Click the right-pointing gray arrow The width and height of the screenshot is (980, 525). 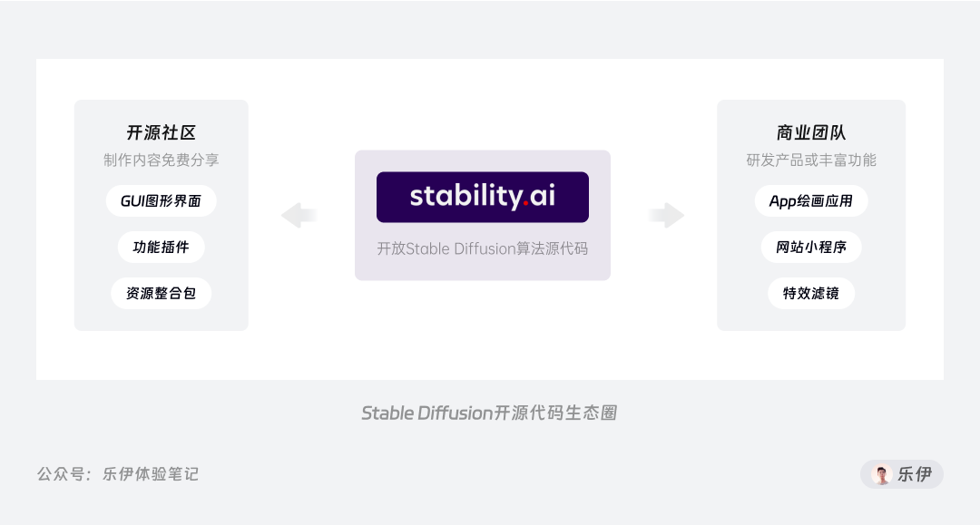point(666,216)
